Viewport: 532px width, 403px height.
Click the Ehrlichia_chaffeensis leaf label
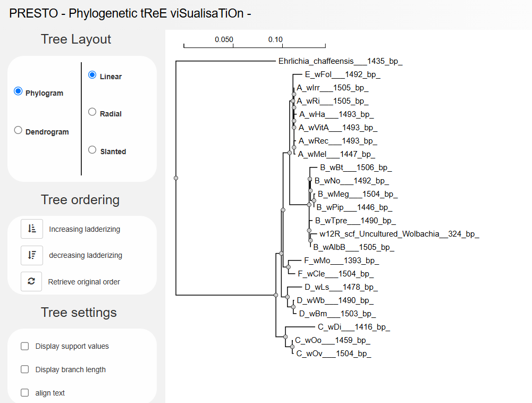340,61
